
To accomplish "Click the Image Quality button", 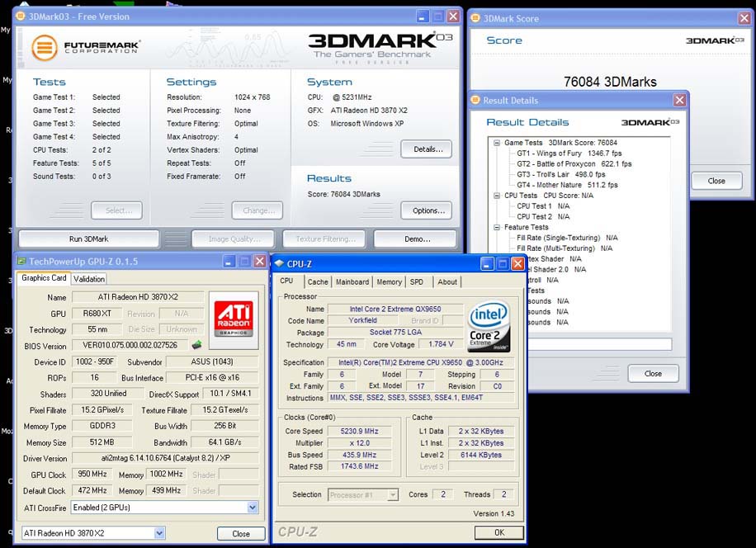I will point(234,239).
